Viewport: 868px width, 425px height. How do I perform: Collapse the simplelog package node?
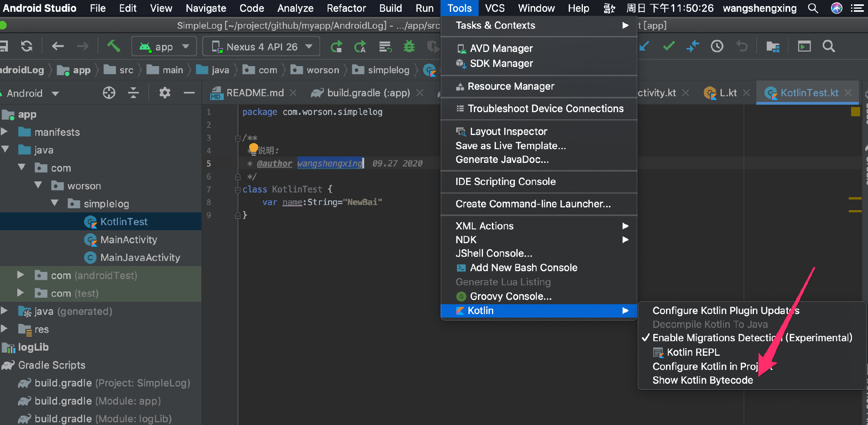pyautogui.click(x=54, y=203)
